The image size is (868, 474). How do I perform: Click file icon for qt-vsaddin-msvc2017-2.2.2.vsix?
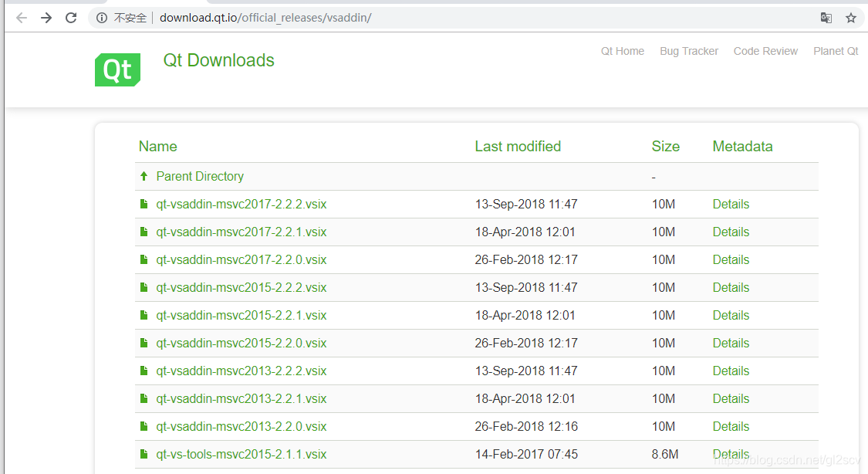point(144,204)
